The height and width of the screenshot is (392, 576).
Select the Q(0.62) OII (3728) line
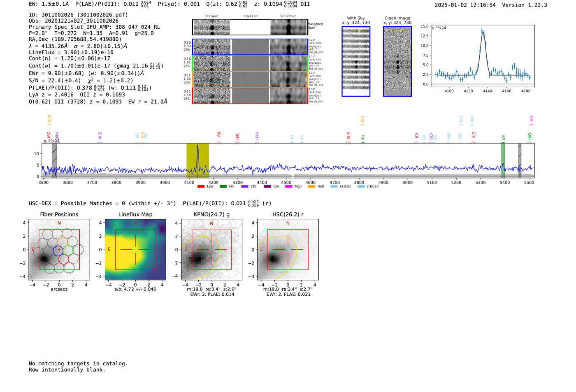[98, 102]
